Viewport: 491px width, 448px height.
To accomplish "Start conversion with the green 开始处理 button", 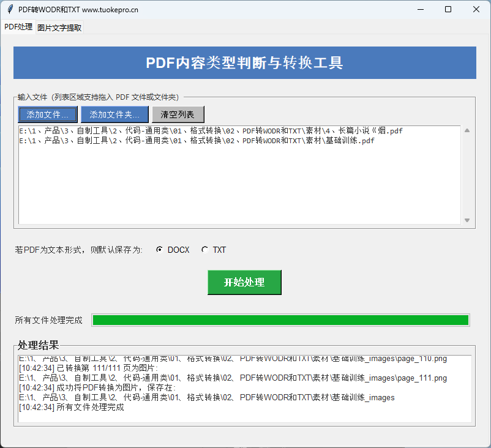I will pyautogui.click(x=244, y=282).
